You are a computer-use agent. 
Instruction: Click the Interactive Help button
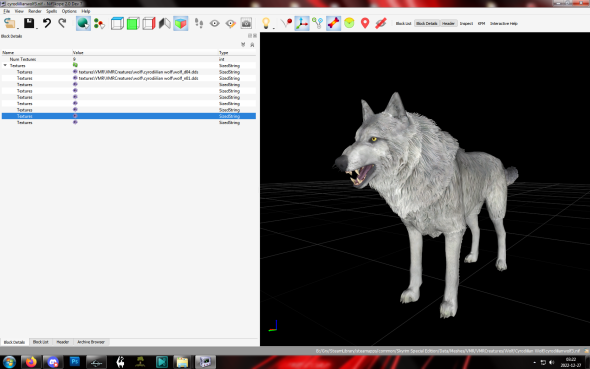point(503,23)
